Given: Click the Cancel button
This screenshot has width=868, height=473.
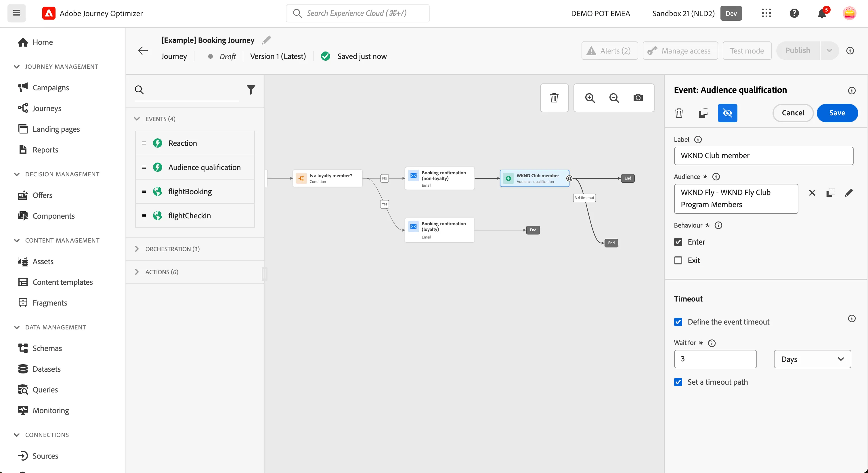Looking at the screenshot, I should tap(793, 113).
